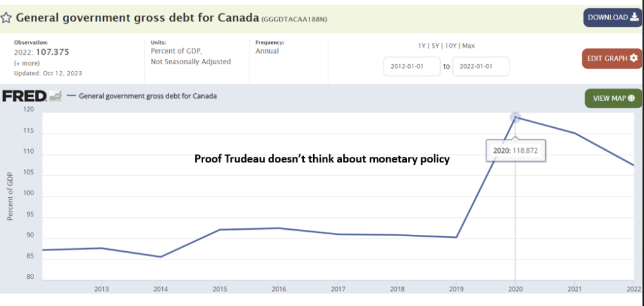Open the VIEW MAP button
The width and height of the screenshot is (644, 306).
click(x=608, y=98)
